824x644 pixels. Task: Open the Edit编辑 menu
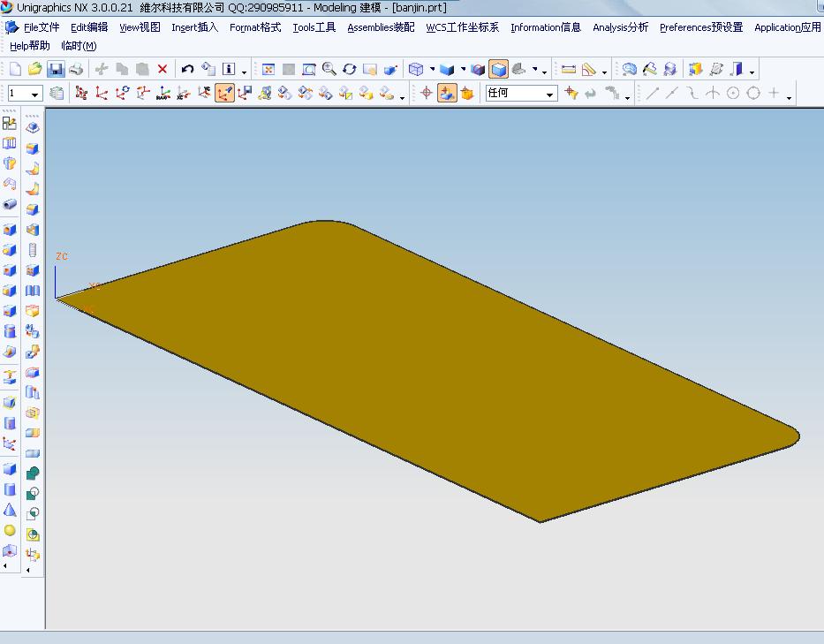pos(89,27)
